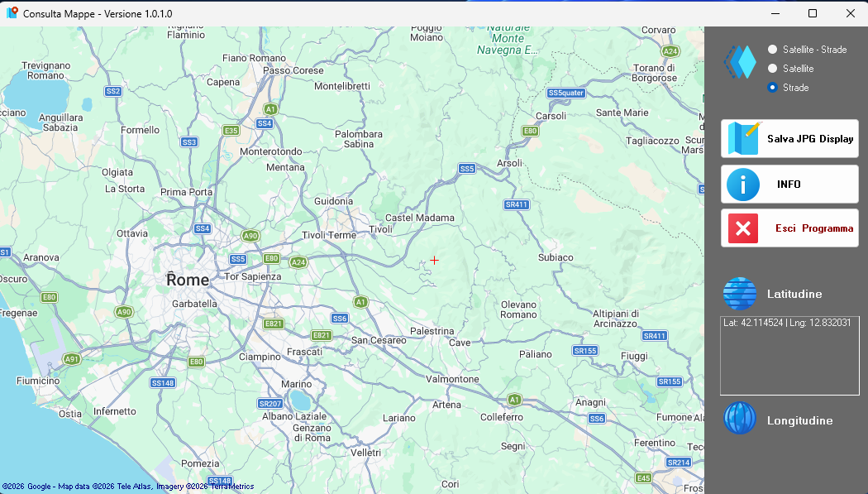Click the Valmontone town label
Image resolution: width=868 pixels, height=494 pixels.
[452, 379]
